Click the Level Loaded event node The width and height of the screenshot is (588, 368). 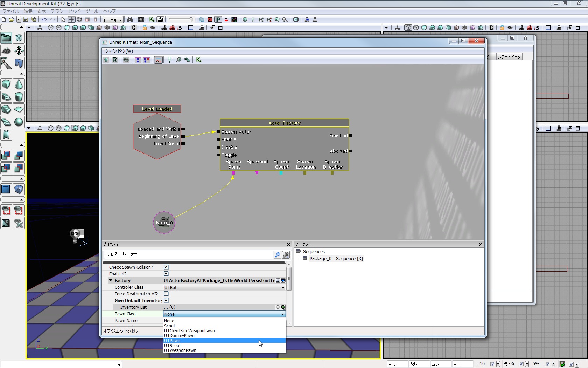coord(157,109)
